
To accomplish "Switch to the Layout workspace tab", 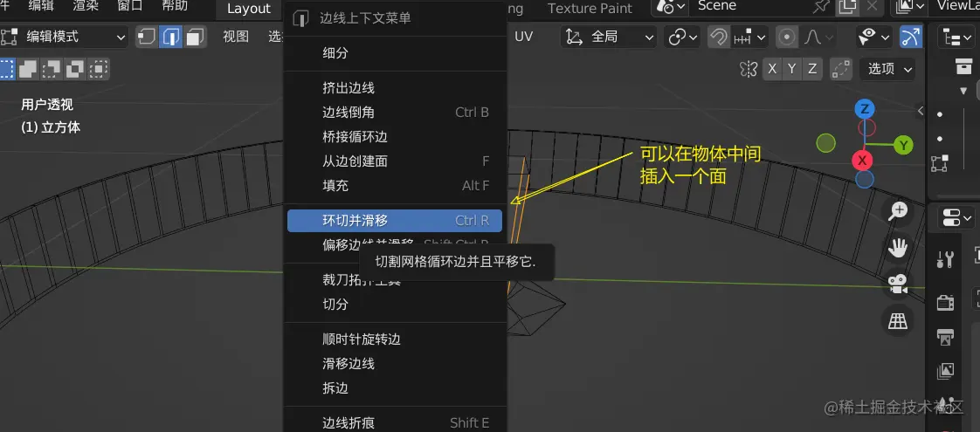I will pos(249,8).
